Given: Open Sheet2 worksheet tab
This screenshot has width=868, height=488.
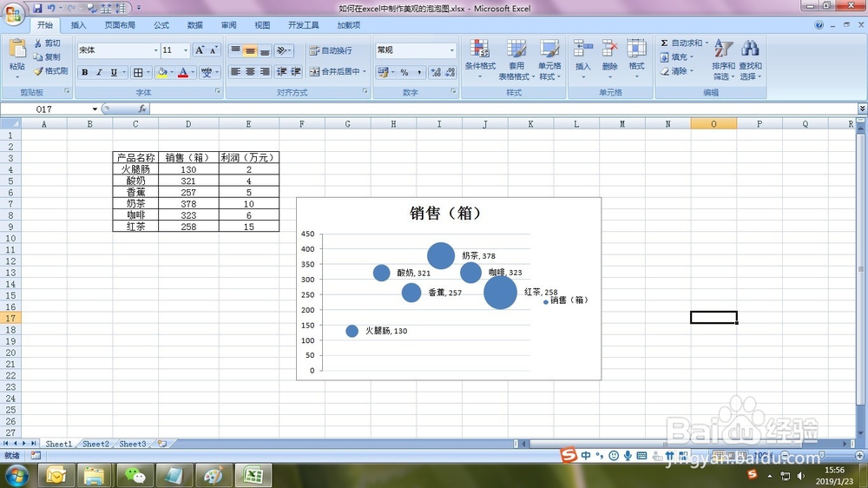Looking at the screenshot, I should point(95,444).
